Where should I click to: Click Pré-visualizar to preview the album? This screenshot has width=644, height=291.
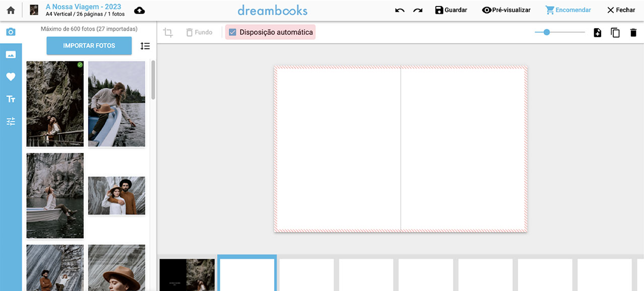[506, 10]
